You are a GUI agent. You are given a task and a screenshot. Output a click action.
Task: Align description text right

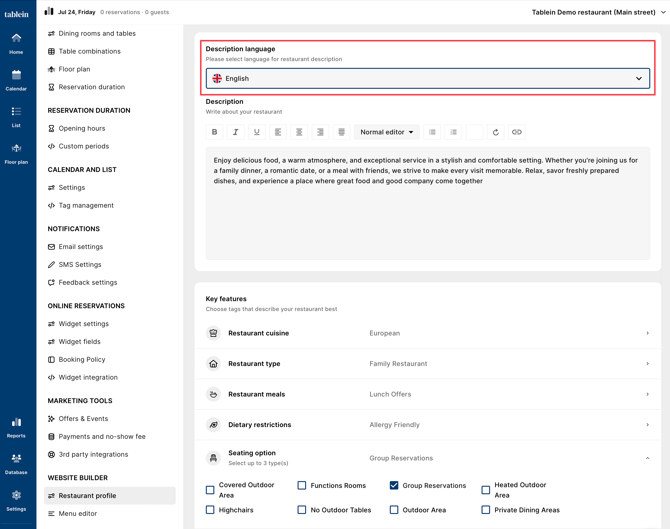320,132
